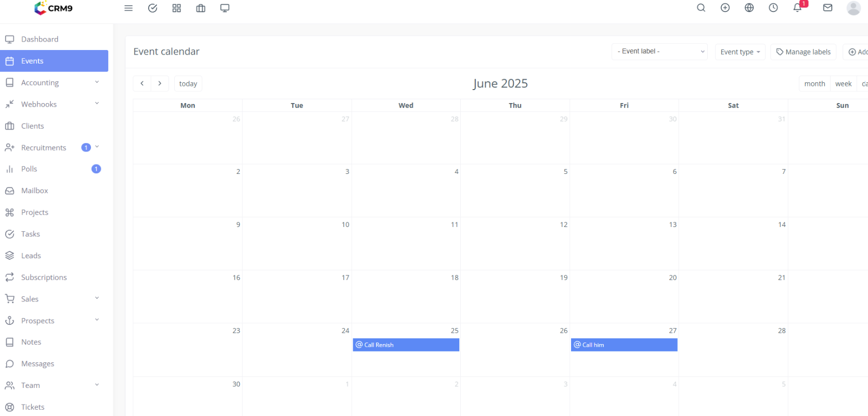
Task: Switch calendar to week view
Action: click(x=843, y=84)
